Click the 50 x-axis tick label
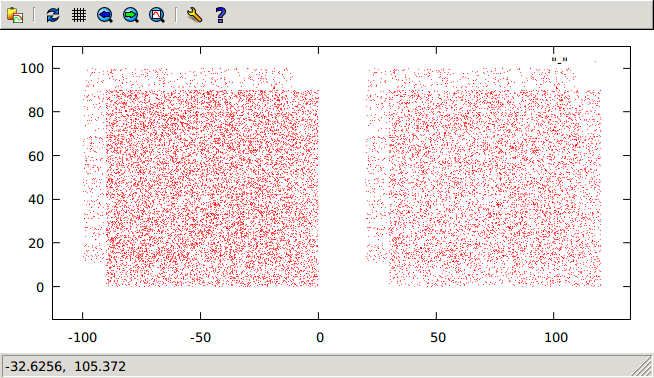Image resolution: width=654 pixels, height=378 pixels. point(438,337)
